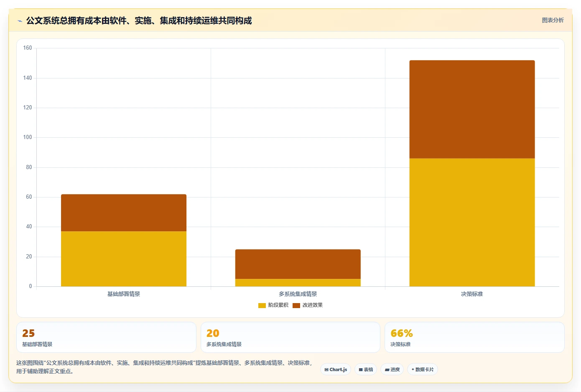581x392 pixels.
Task: Click the 基础部署情景 x-axis label
Action: click(124, 294)
